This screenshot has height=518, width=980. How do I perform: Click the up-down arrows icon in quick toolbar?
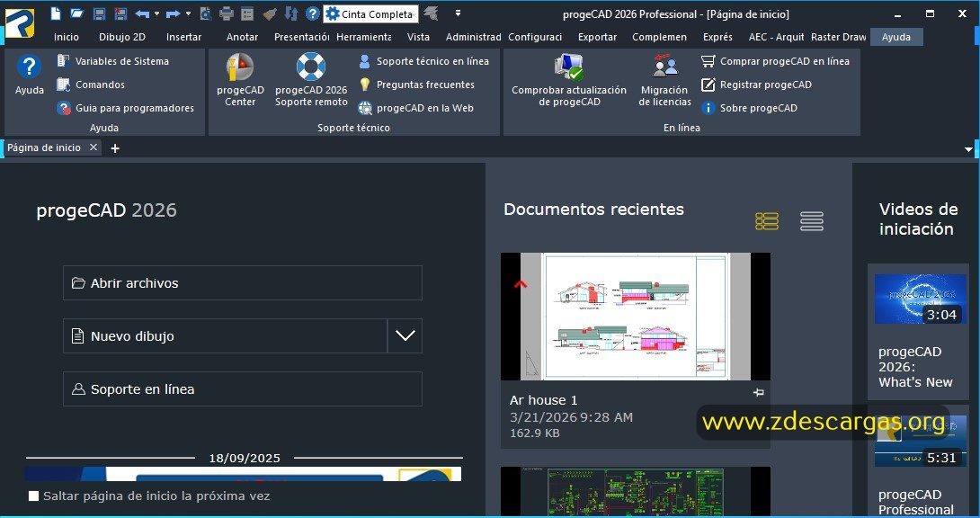pos(291,13)
